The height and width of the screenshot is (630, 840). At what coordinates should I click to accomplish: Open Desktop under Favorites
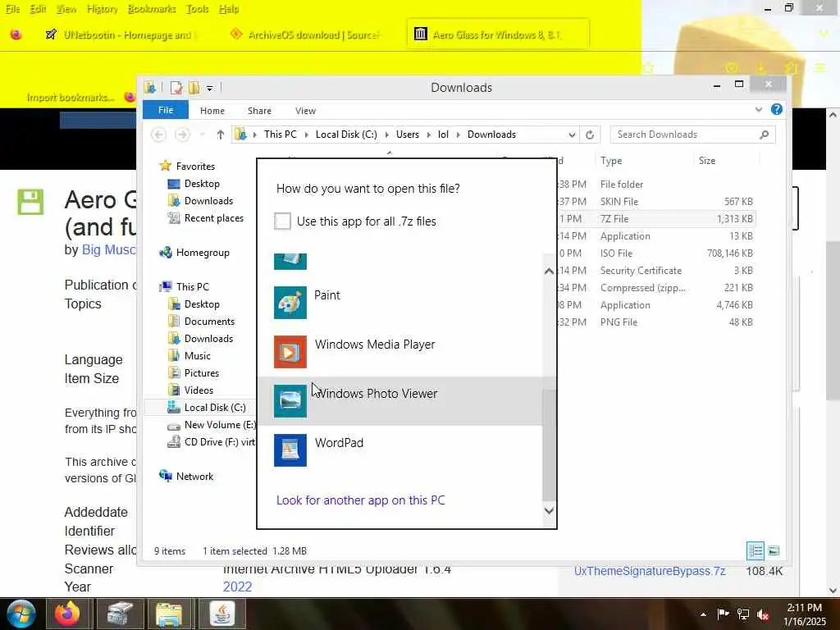click(x=202, y=183)
